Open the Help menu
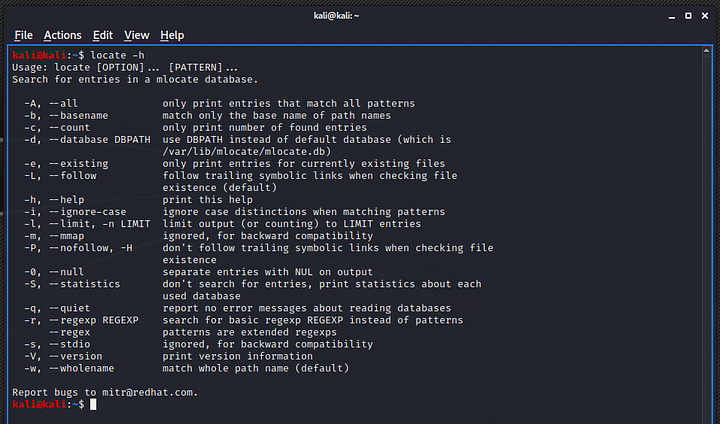 pos(172,35)
